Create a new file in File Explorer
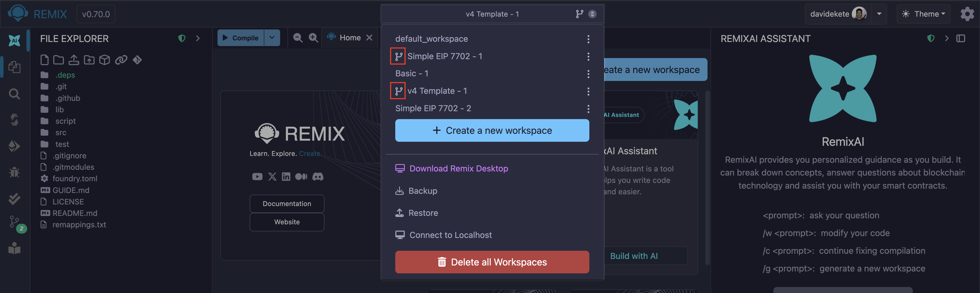The width and height of the screenshot is (980, 293). point(44,60)
